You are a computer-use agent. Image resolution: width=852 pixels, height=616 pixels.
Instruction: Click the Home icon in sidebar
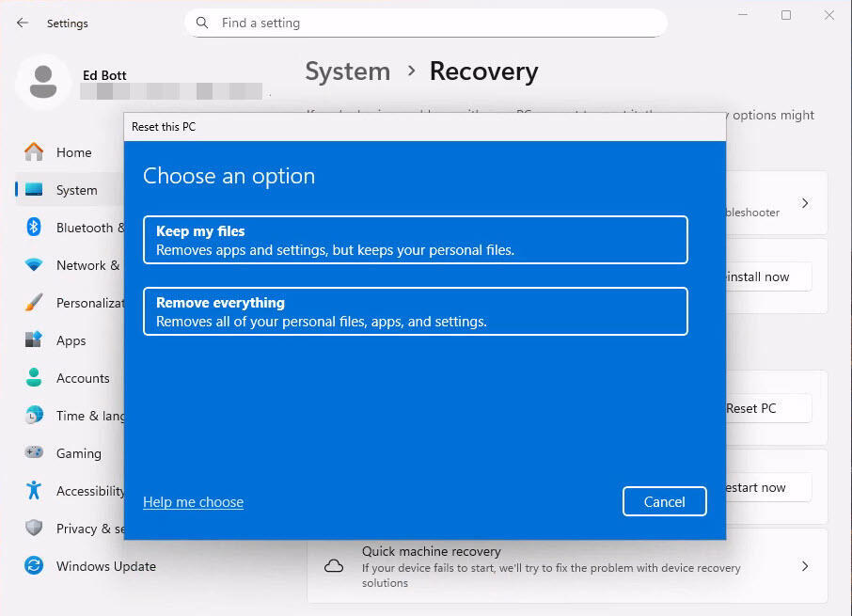pyautogui.click(x=34, y=152)
